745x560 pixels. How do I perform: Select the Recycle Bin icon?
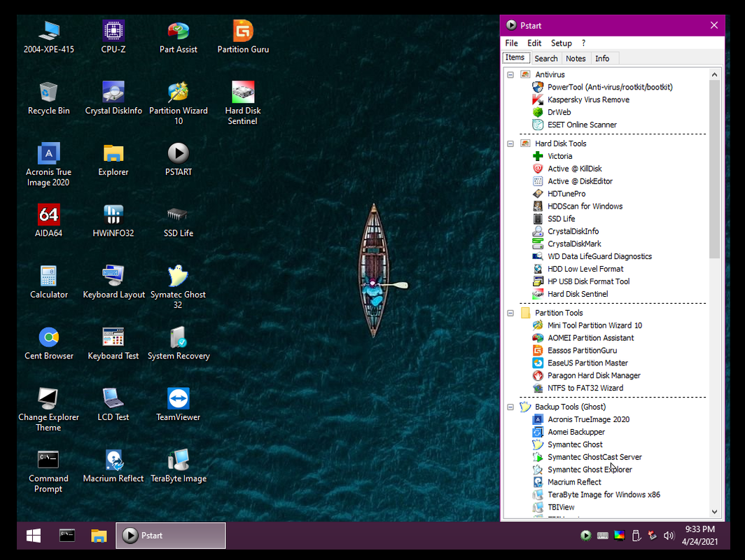coord(48,98)
